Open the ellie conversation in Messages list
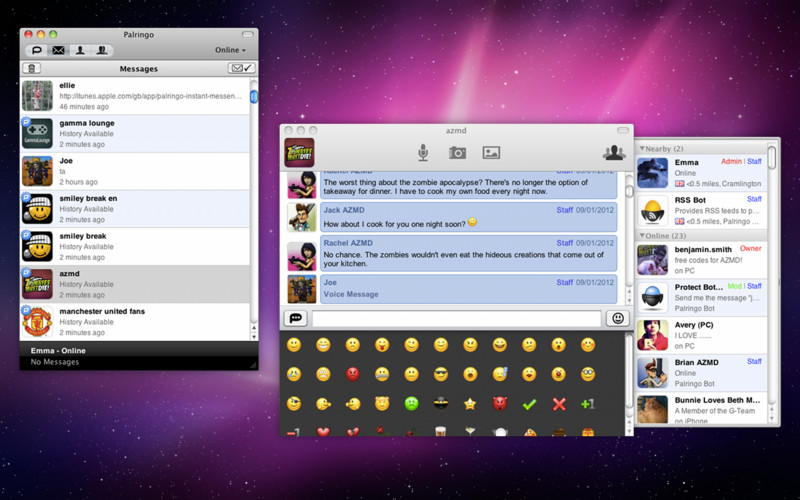 (x=135, y=96)
